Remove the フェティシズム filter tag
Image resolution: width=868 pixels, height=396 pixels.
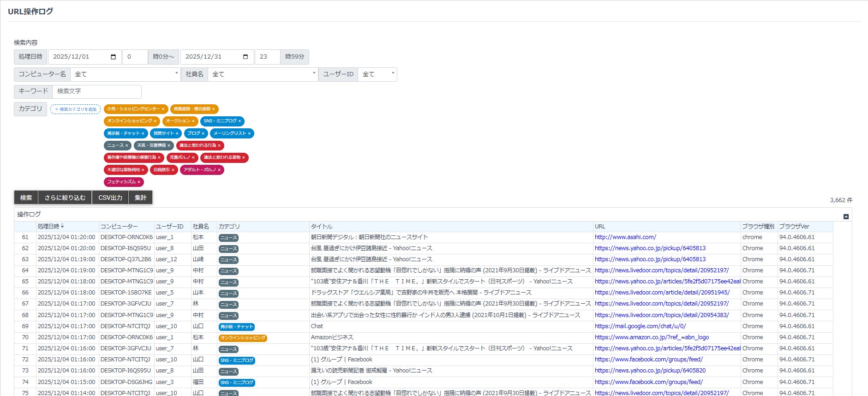(x=138, y=182)
